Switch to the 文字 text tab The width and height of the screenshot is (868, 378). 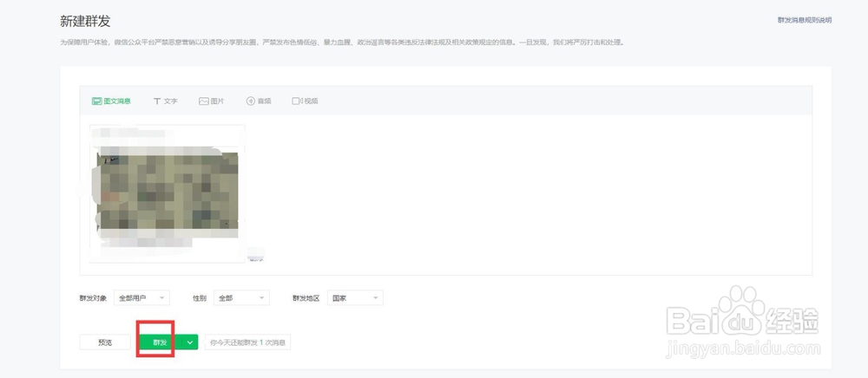[x=166, y=101]
